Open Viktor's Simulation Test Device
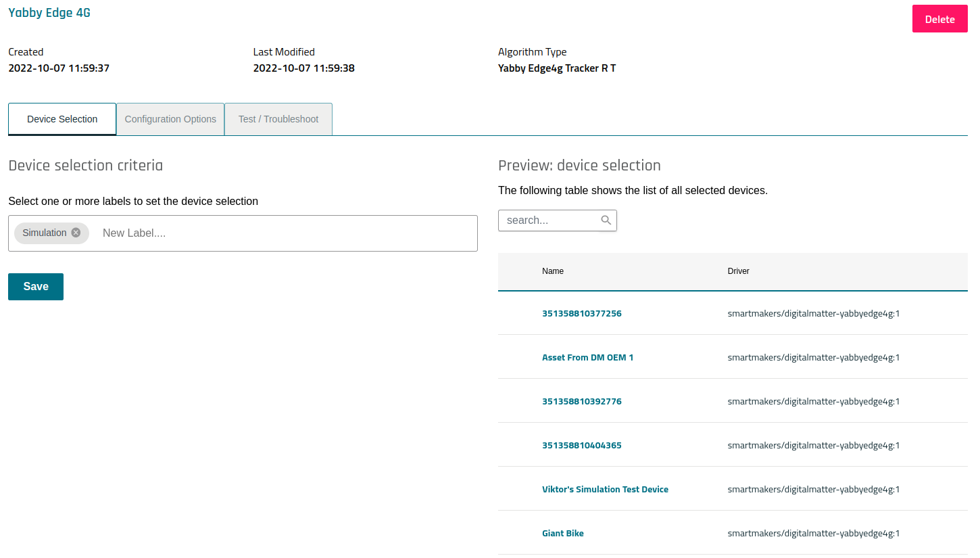The height and width of the screenshot is (558, 980). pos(605,490)
